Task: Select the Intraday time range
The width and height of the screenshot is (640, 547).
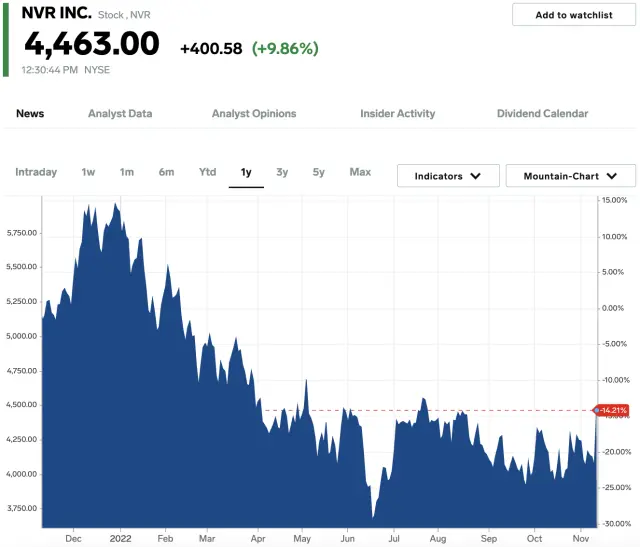Action: 36,172
